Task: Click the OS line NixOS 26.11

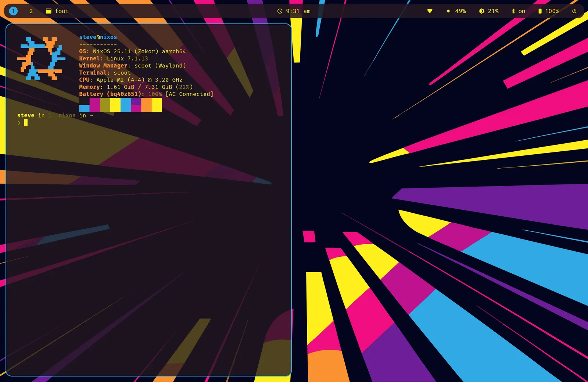Action: click(132, 51)
